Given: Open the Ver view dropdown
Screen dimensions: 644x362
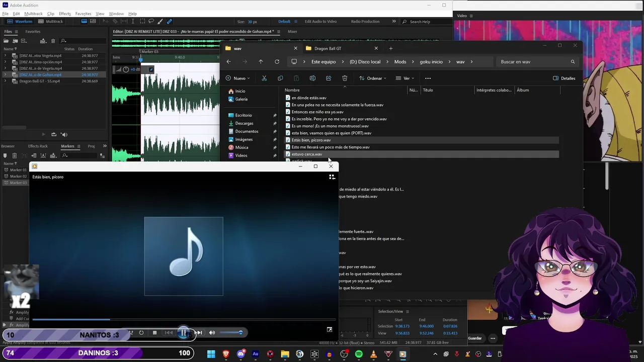Looking at the screenshot, I should point(405,78).
